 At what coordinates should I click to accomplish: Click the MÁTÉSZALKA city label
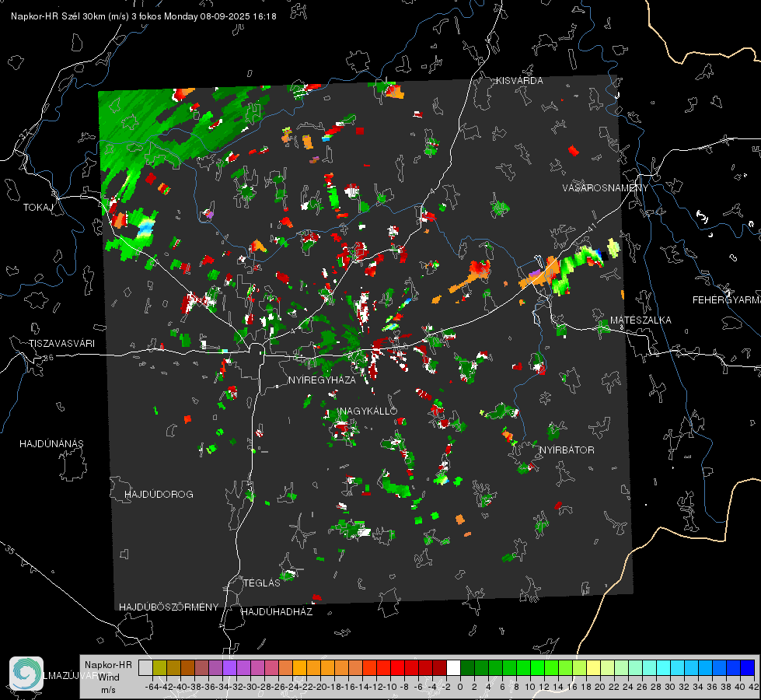(641, 320)
